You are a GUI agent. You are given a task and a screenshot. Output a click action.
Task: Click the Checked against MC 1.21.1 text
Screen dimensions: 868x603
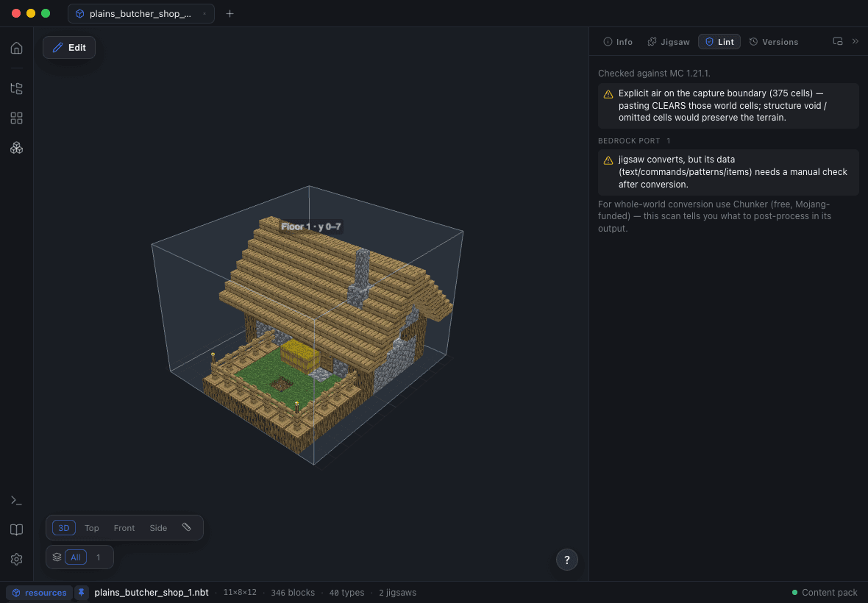[654, 73]
